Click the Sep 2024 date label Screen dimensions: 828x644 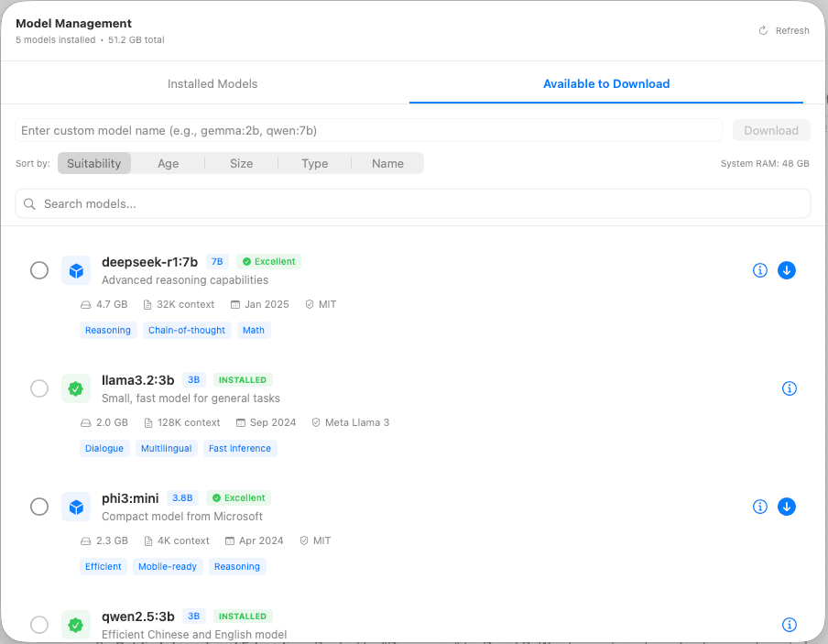point(267,422)
